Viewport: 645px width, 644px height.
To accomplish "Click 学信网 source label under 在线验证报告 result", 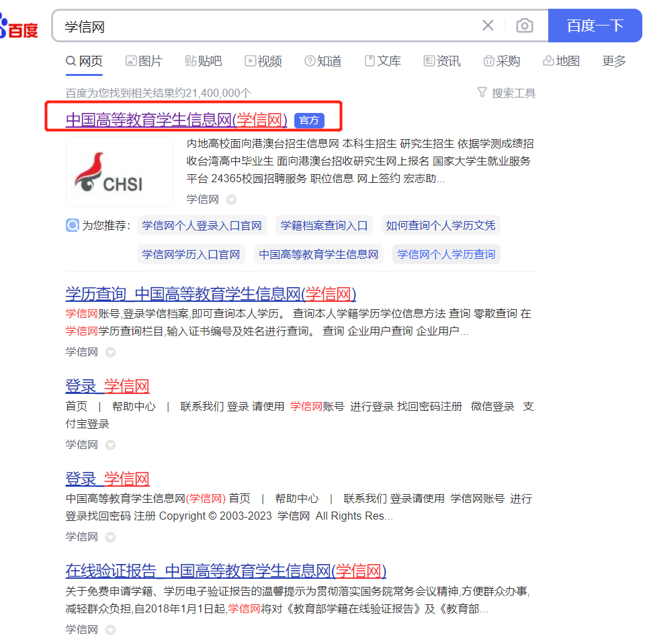I will click(81, 629).
